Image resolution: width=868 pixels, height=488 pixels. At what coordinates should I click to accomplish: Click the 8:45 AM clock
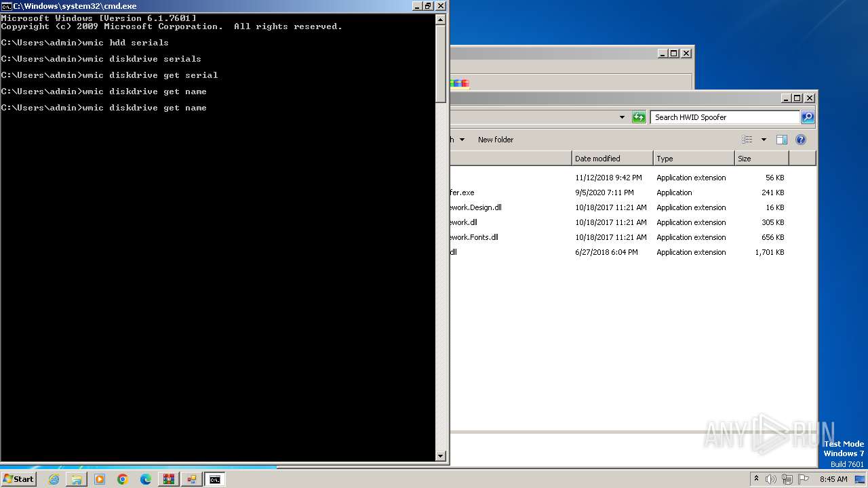(833, 479)
